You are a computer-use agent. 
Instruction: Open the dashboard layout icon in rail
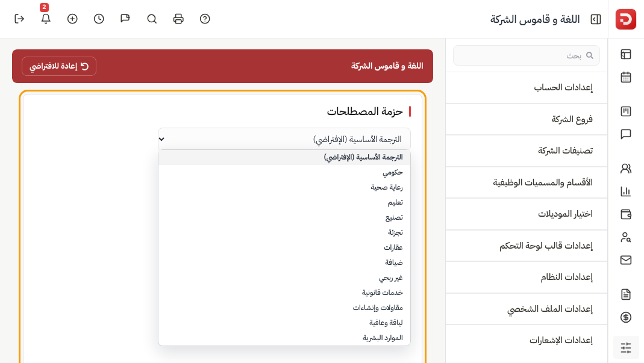tap(625, 54)
